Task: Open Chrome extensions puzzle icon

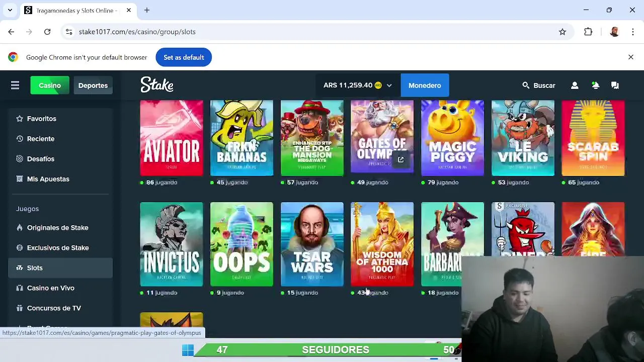Action: (x=588, y=32)
